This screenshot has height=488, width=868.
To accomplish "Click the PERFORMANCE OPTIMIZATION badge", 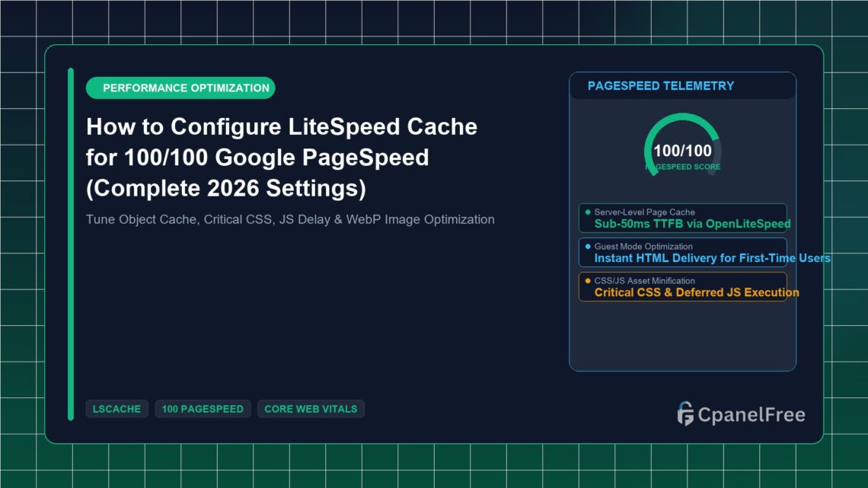I will [x=180, y=88].
